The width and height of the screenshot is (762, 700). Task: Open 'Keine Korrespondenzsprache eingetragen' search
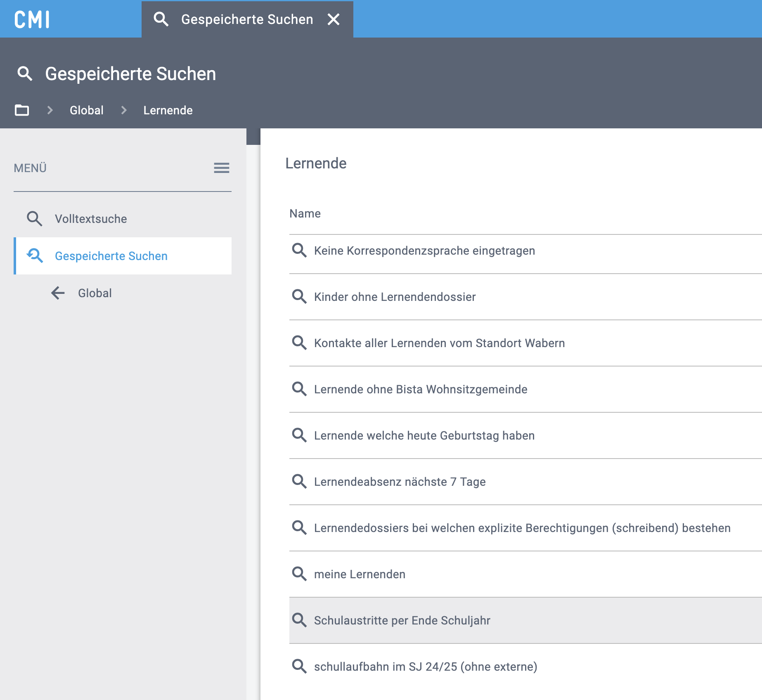pyautogui.click(x=424, y=251)
